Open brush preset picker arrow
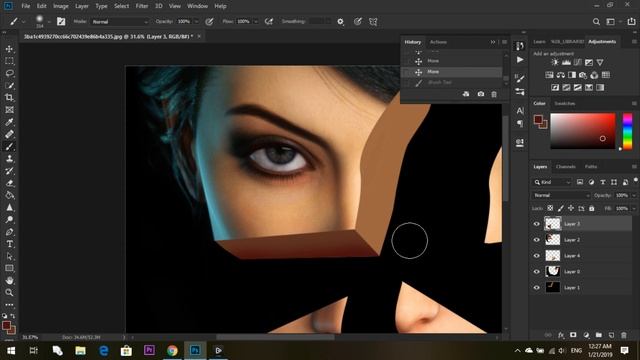 click(x=49, y=22)
